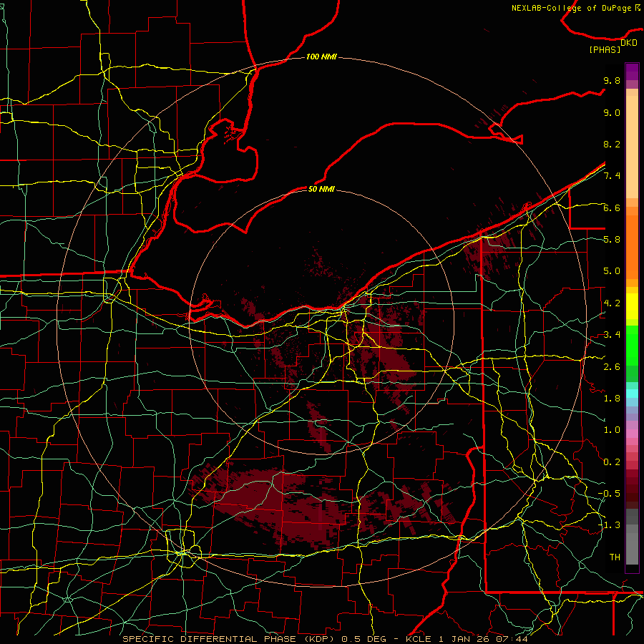Pick the bright green color bar segment
Image resolution: width=644 pixels, height=644 pixels.
point(632,345)
